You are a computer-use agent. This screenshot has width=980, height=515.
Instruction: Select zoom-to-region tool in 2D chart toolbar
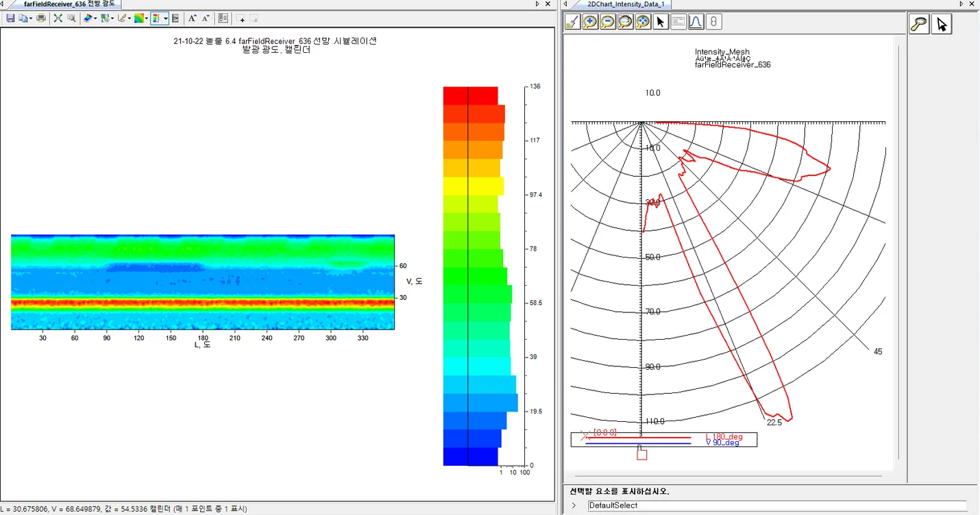[x=625, y=22]
